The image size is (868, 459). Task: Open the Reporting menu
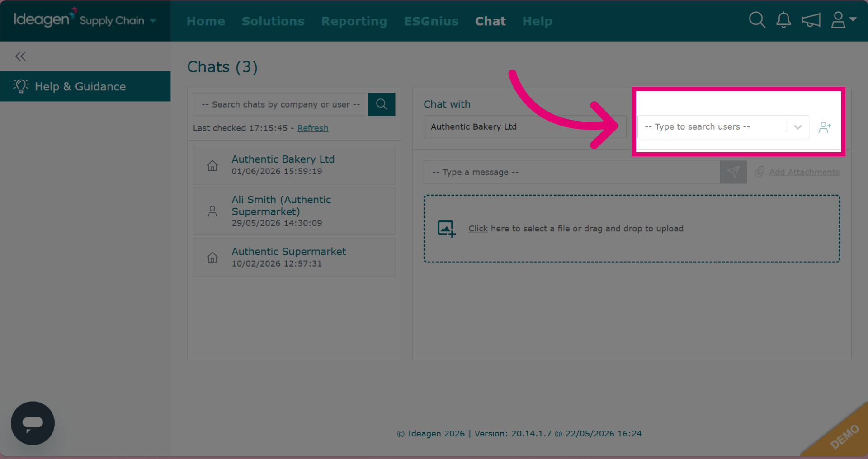354,21
